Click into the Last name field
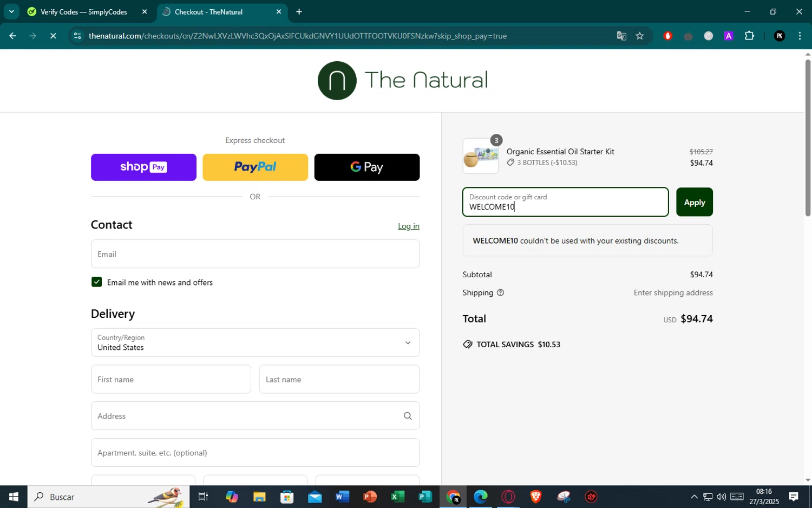This screenshot has height=508, width=812. [339, 379]
